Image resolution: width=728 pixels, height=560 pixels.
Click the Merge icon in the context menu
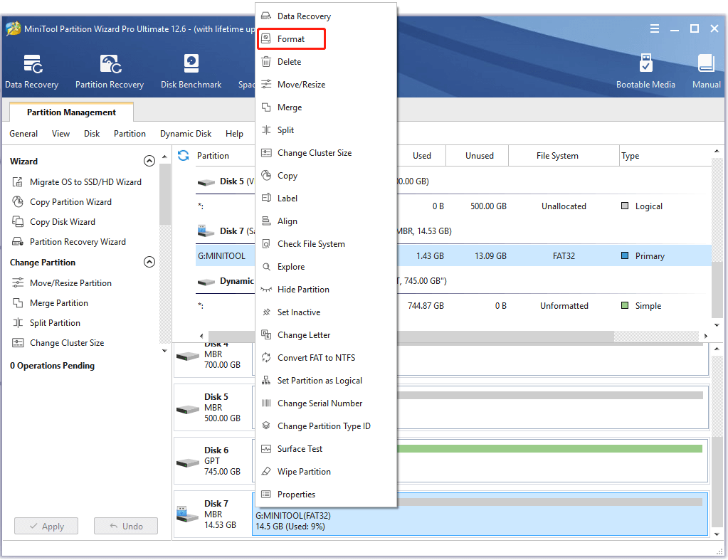point(266,107)
